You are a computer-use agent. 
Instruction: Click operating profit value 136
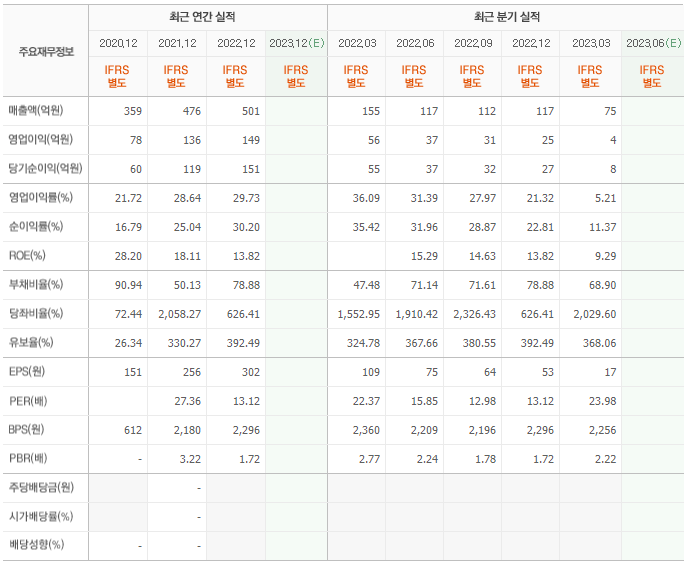click(192, 140)
